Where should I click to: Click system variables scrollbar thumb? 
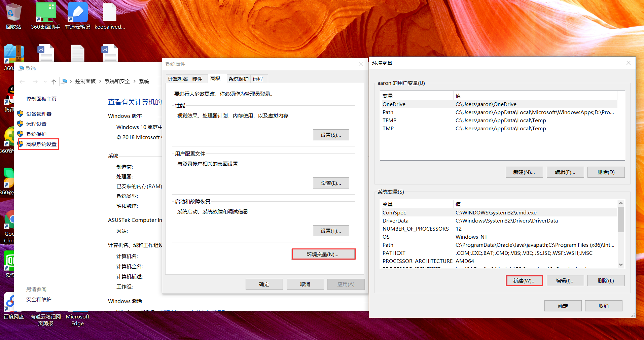click(621, 219)
